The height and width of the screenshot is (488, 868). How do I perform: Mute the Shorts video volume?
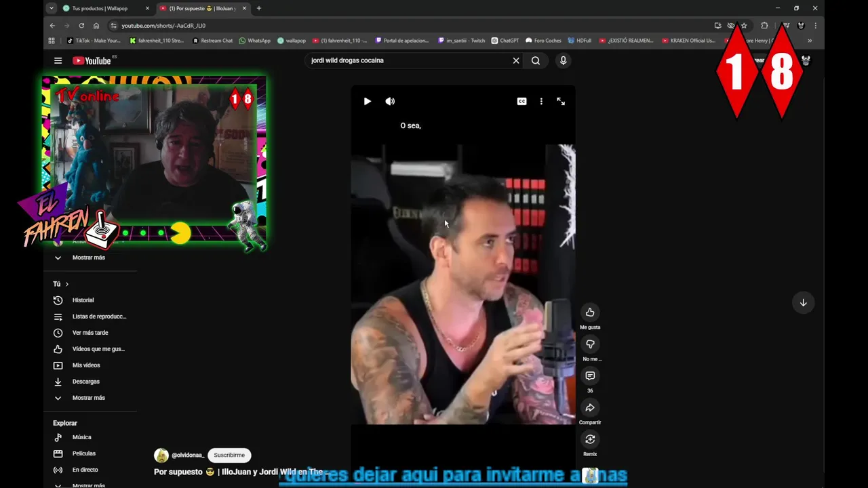[x=390, y=101]
